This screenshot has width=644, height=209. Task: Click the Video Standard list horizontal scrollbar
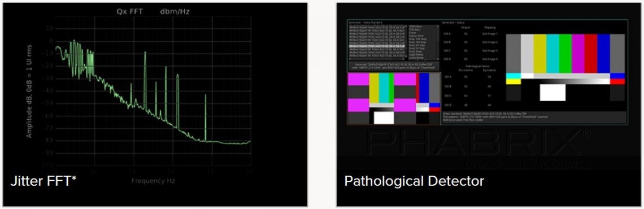pyautogui.click(x=376, y=58)
